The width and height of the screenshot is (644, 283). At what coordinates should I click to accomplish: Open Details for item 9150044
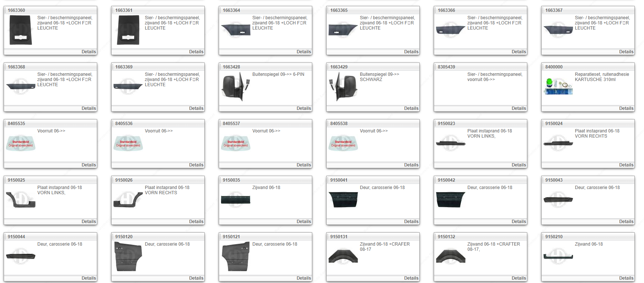pyautogui.click(x=89, y=278)
